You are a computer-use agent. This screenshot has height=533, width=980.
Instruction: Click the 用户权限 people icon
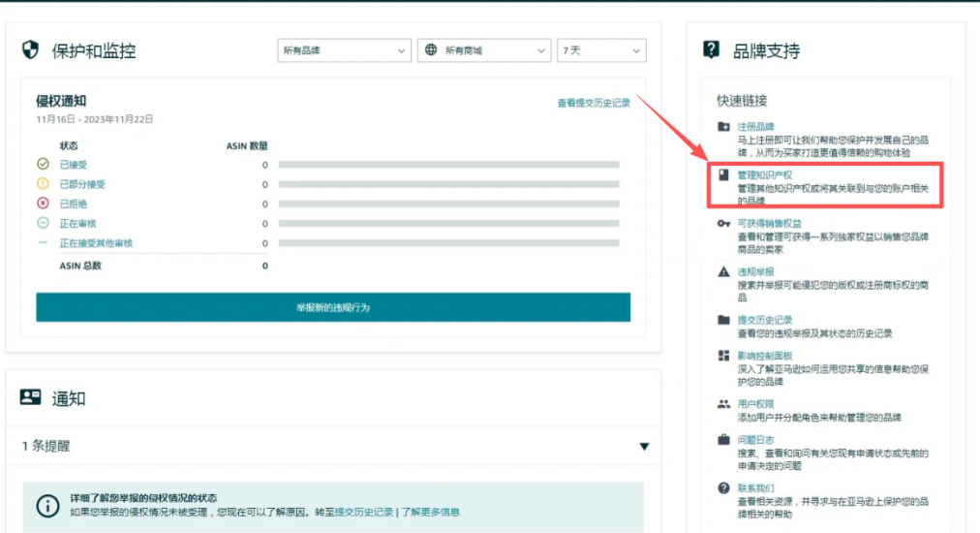[x=723, y=404]
